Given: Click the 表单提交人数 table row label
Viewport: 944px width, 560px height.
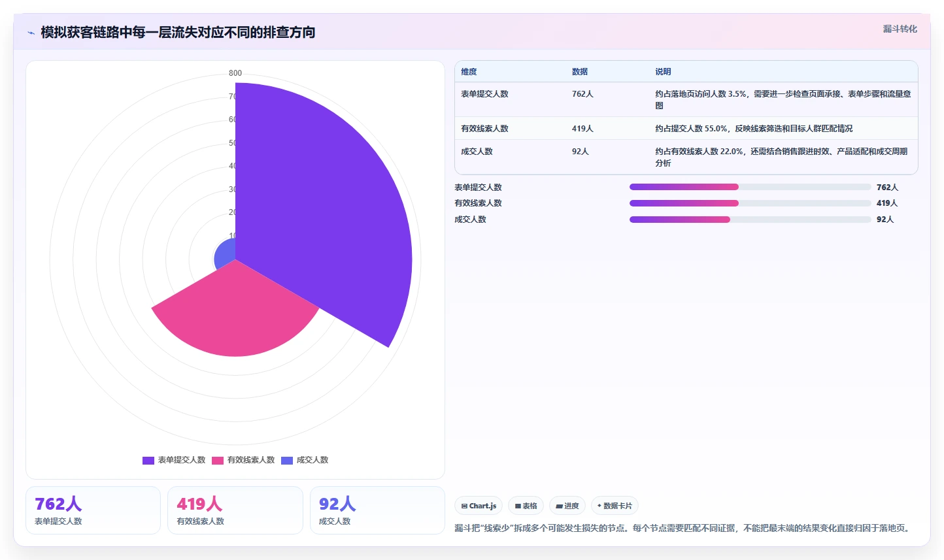Looking at the screenshot, I should point(484,94).
